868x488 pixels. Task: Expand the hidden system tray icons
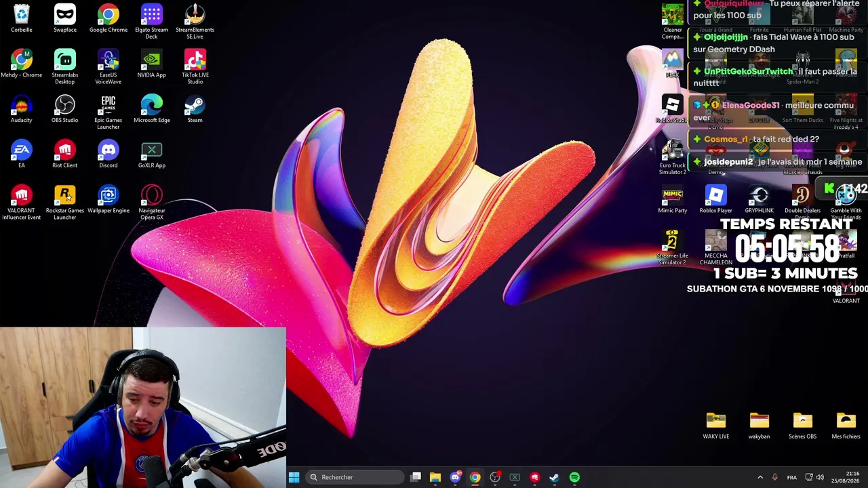pyautogui.click(x=760, y=477)
